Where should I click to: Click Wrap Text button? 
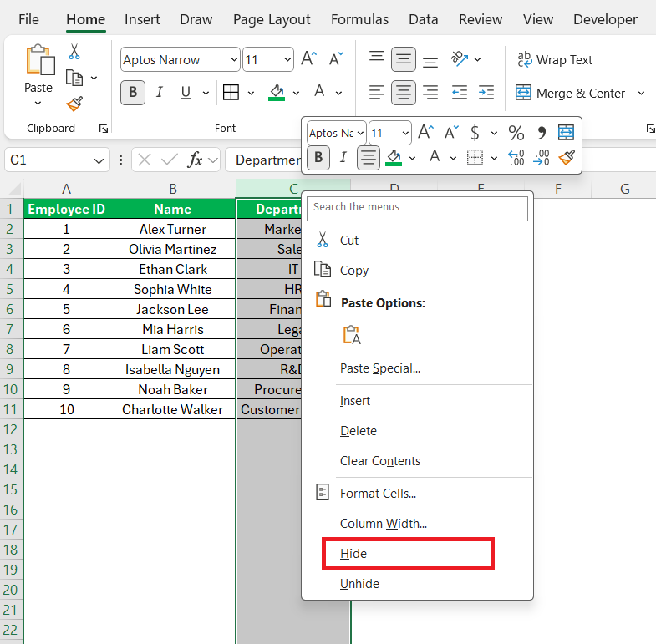[x=555, y=60]
